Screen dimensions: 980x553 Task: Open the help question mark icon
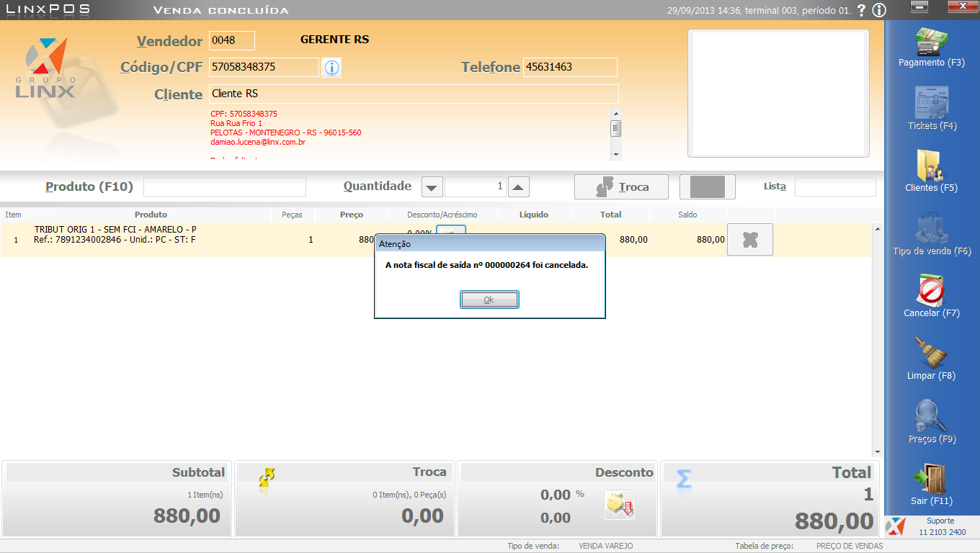point(861,10)
